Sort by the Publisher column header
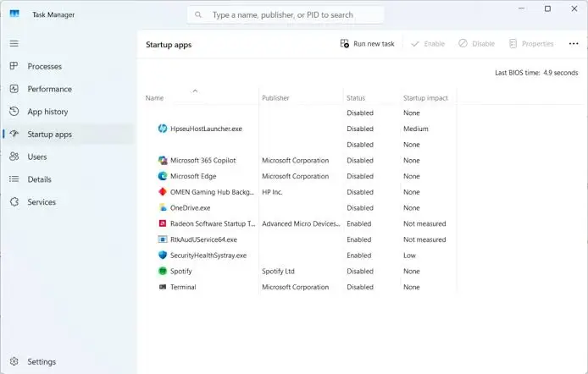588x374 pixels. pyautogui.click(x=275, y=98)
